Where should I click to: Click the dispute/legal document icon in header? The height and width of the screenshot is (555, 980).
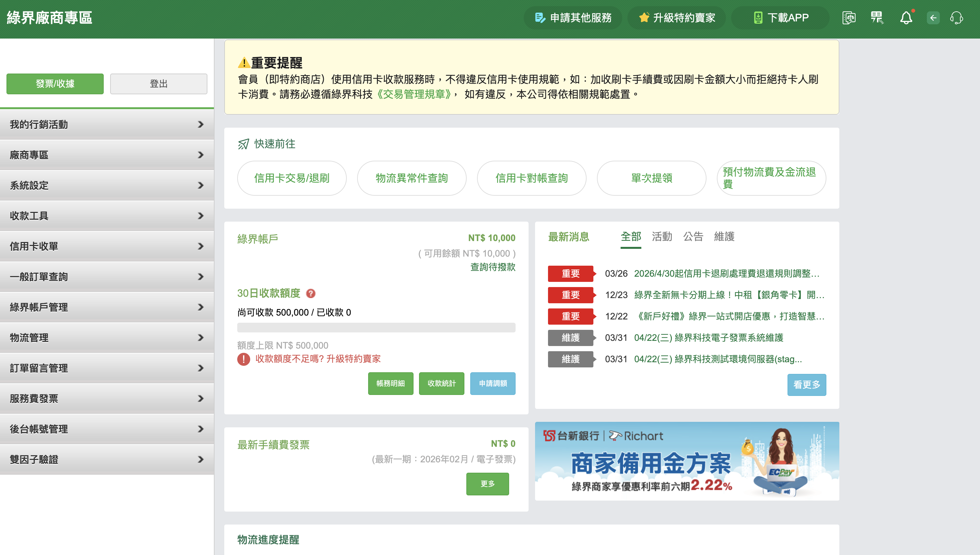[x=849, y=17]
